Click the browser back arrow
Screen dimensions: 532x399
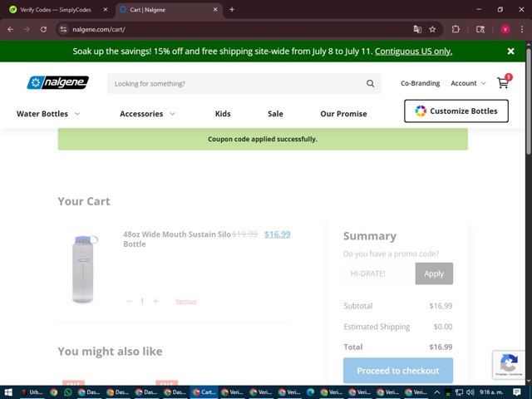(x=11, y=30)
